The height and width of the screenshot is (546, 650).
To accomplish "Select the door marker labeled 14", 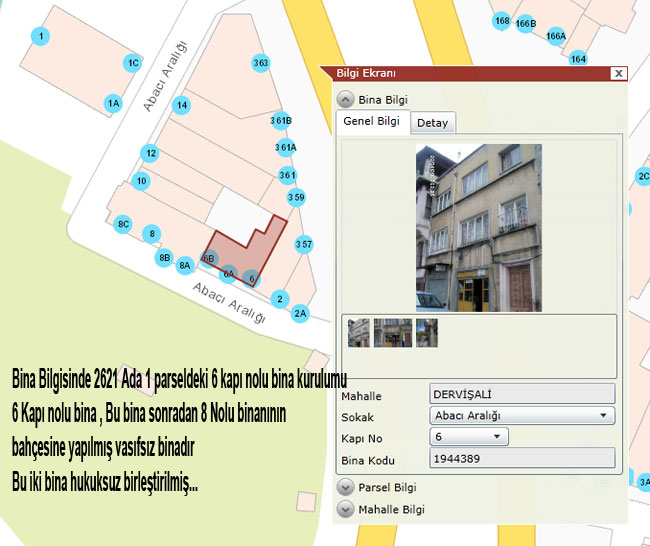I will pos(181,105).
